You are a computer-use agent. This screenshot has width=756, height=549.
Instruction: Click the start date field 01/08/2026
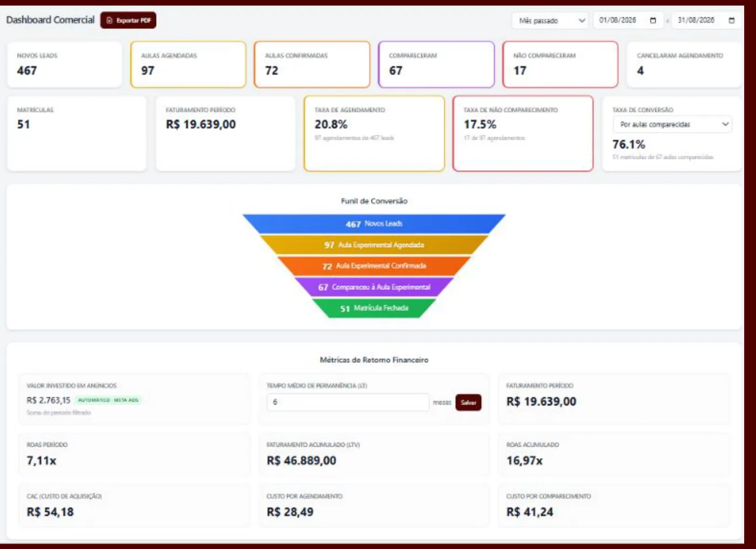[x=628, y=21]
